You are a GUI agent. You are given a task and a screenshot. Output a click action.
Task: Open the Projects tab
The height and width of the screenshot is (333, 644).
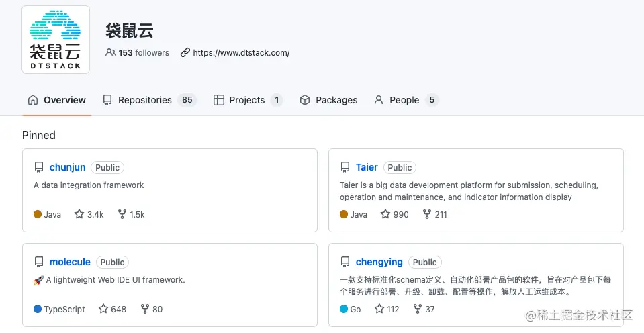(x=248, y=100)
